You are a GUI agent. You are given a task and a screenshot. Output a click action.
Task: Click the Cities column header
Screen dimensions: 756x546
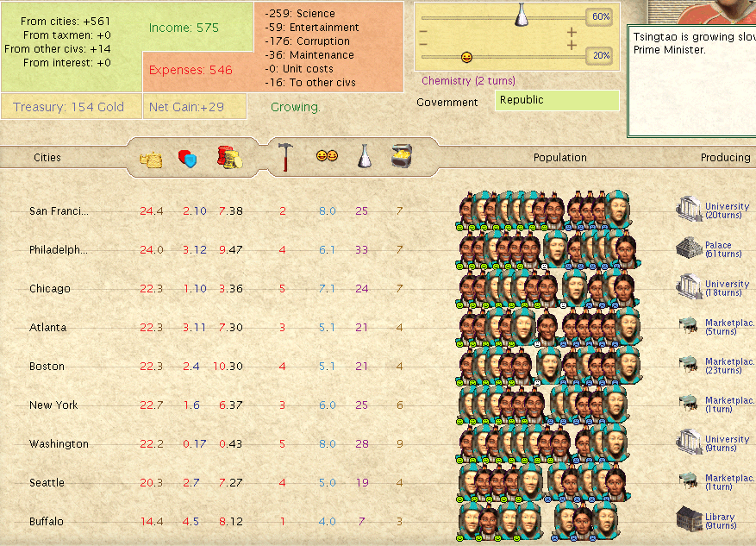pyautogui.click(x=47, y=157)
